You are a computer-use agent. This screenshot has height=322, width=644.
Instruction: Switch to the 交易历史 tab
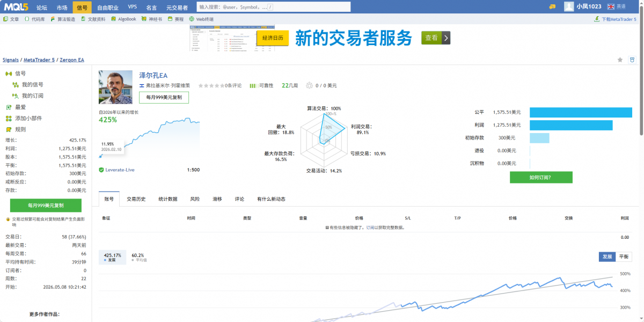(x=136, y=199)
